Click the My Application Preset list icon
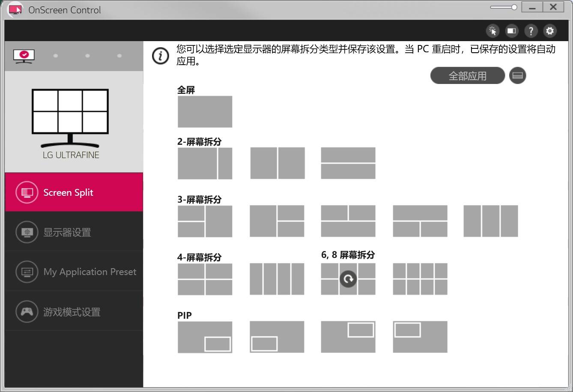The height and width of the screenshot is (392, 573). (26, 272)
